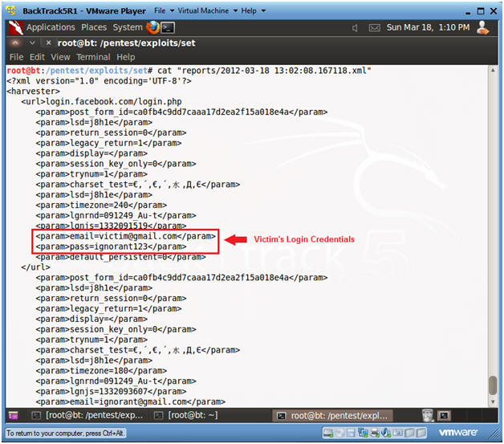The image size is (504, 444).
Task: Click the volume speaker icon
Action: 355,28
